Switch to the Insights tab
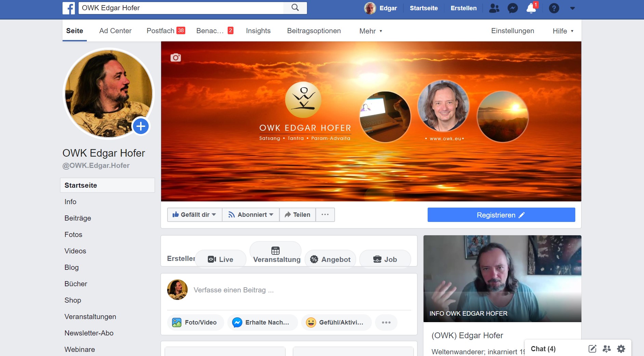The width and height of the screenshot is (644, 356). (258, 31)
